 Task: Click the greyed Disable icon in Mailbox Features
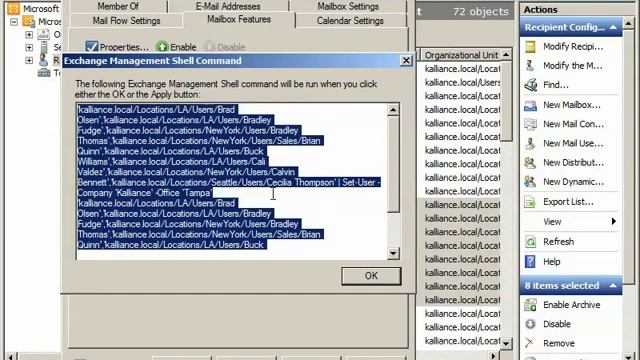[x=210, y=47]
